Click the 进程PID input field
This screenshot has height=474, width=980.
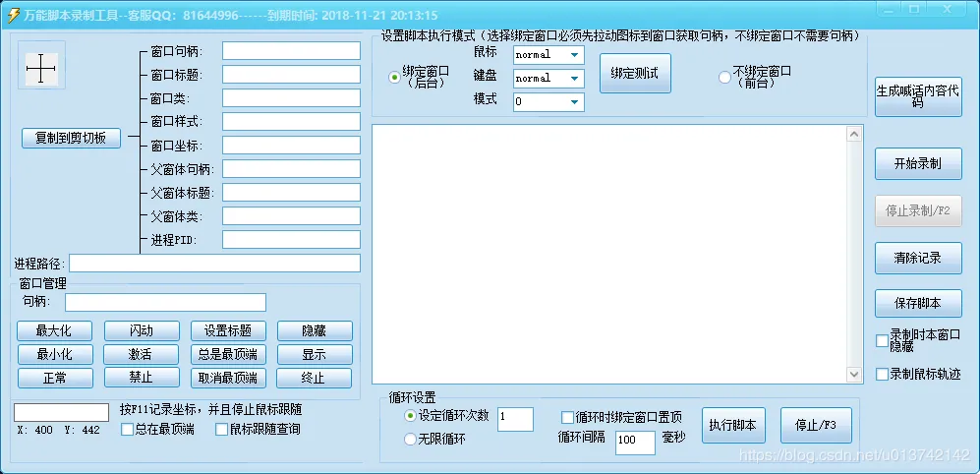pyautogui.click(x=291, y=240)
